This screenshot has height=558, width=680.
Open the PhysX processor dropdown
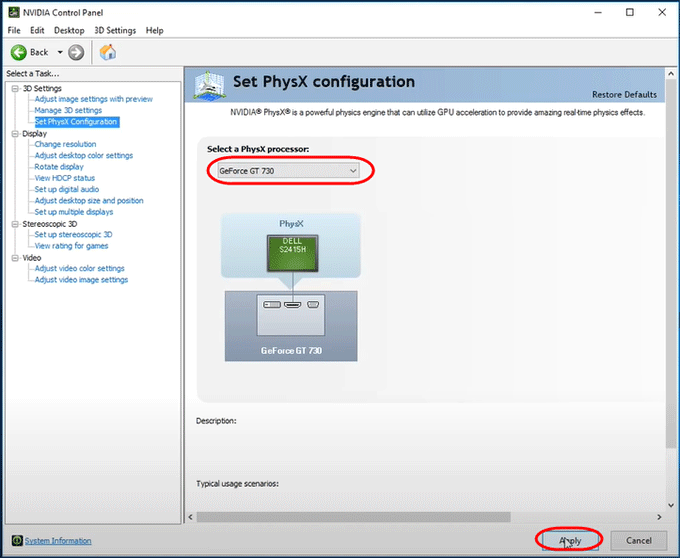pyautogui.click(x=288, y=171)
